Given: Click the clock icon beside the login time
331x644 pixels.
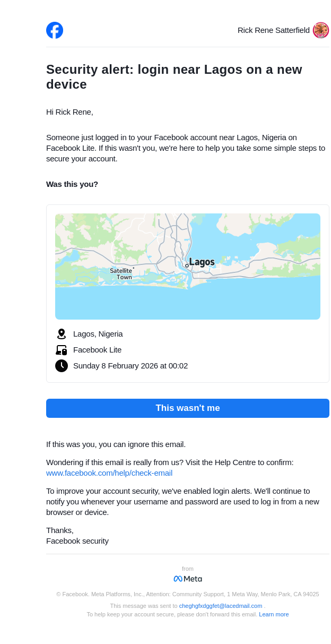Looking at the screenshot, I should point(62,366).
